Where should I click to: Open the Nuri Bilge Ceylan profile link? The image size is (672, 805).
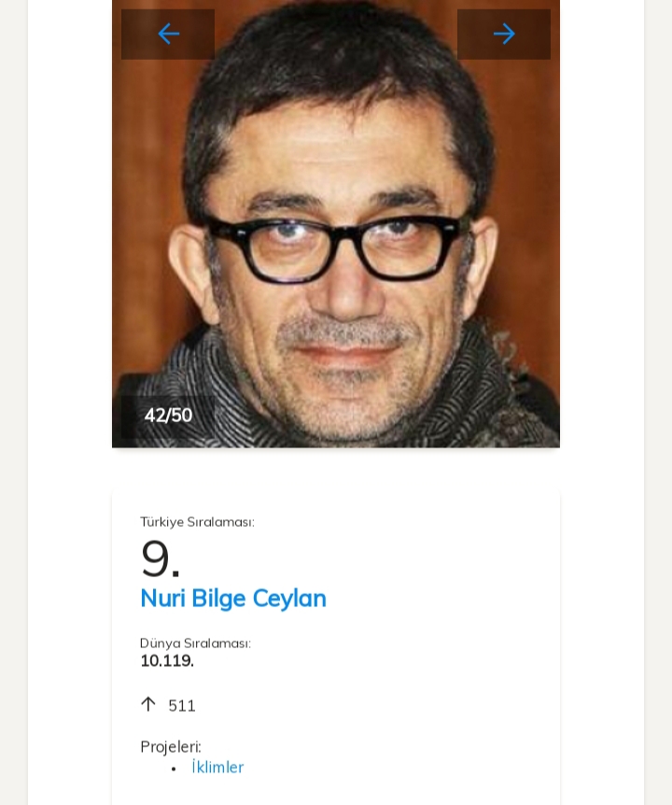233,598
